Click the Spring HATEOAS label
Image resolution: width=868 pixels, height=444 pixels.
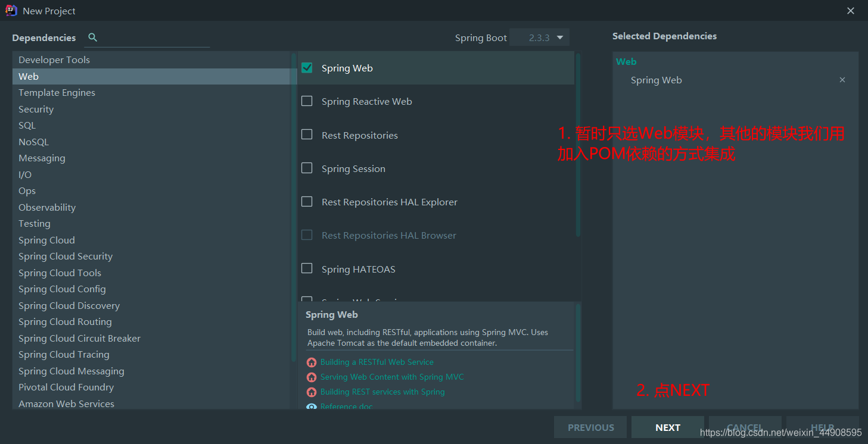[359, 269]
